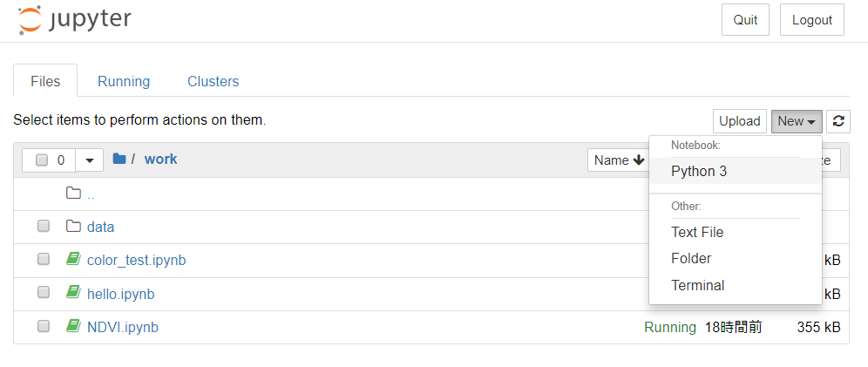868x367 pixels.
Task: Click the blue folder root icon
Action: click(x=119, y=160)
